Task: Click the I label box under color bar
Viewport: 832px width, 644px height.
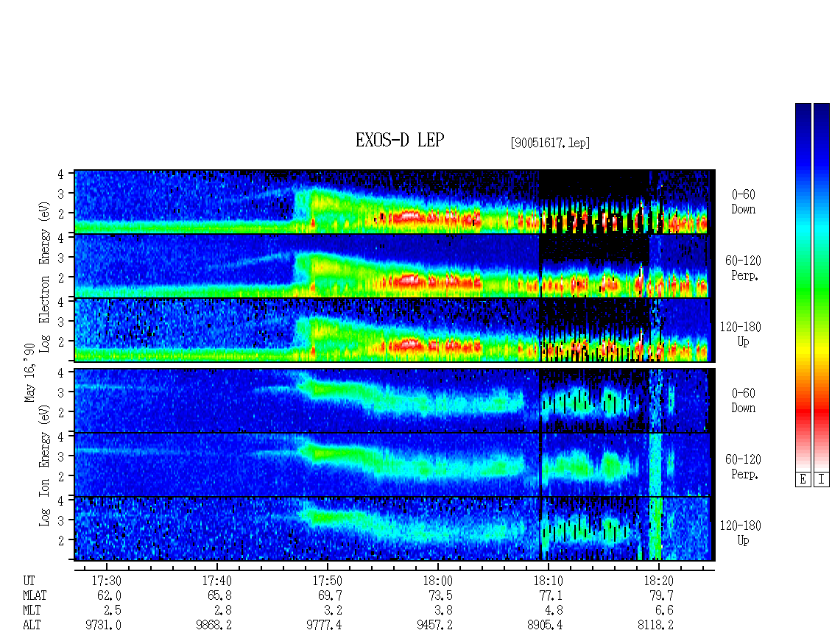Action: click(822, 480)
